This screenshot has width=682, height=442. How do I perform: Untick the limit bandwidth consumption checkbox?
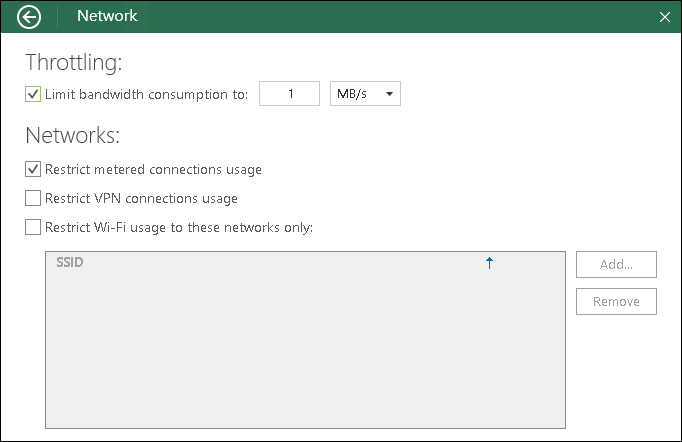coord(33,94)
